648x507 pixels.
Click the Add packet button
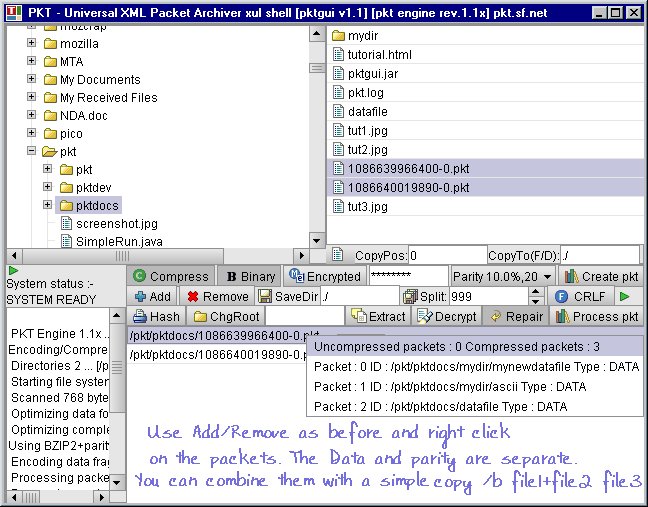point(152,296)
